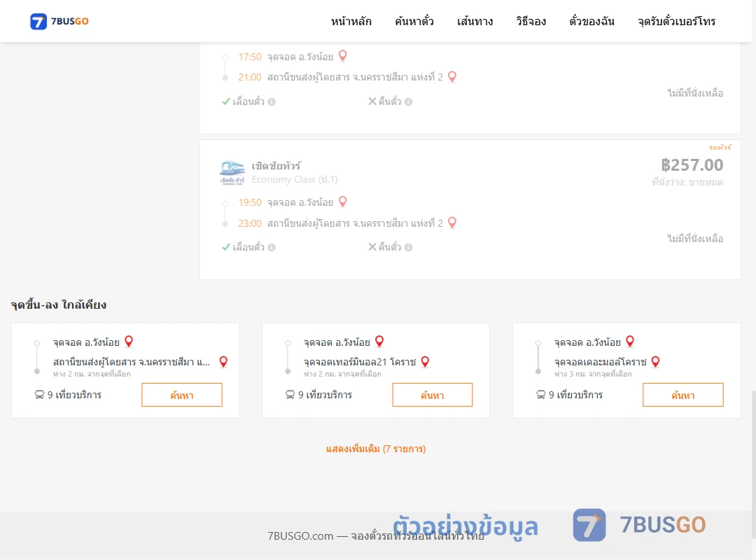756x560 pixels.
Task: Click origin pin in เทอร์มินอล21 โคราช card
Action: click(379, 342)
